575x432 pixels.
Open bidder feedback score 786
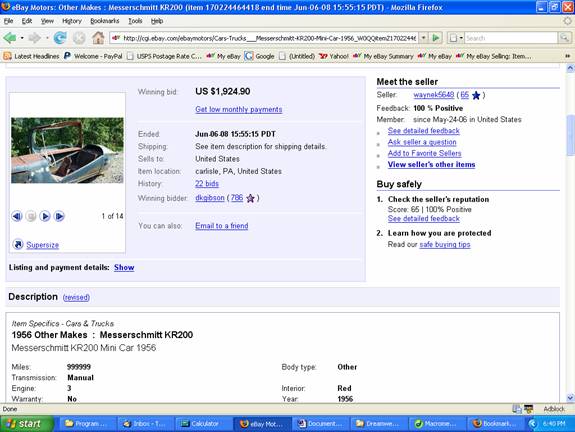pos(237,198)
